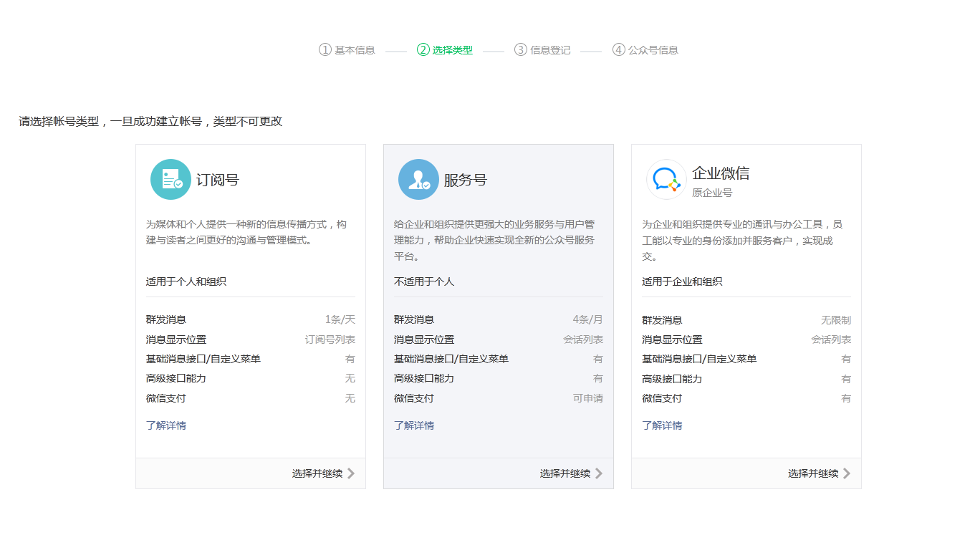Screen dimensions: 980x535
Task: Click the 无限制 value in 企业微信
Action: tap(836, 320)
